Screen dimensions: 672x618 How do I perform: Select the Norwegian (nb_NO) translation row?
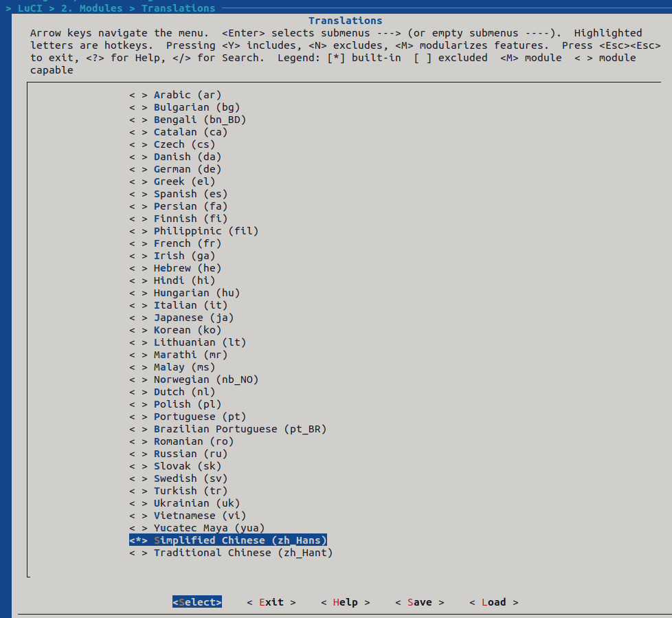[194, 380]
